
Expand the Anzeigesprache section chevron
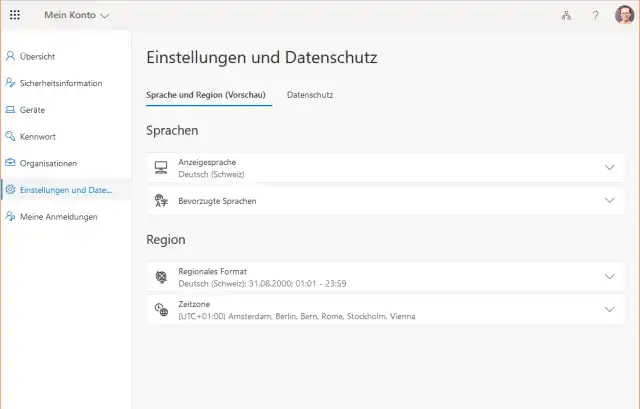coord(609,167)
